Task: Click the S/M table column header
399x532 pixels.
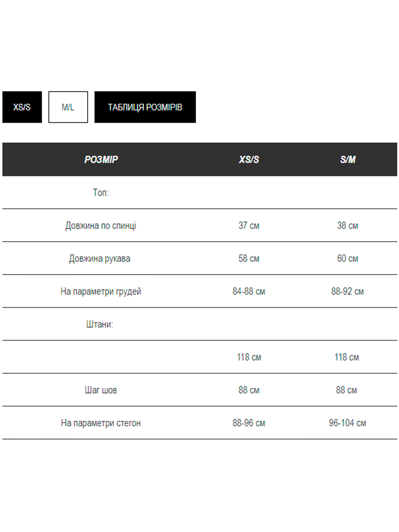Action: pyautogui.click(x=348, y=159)
